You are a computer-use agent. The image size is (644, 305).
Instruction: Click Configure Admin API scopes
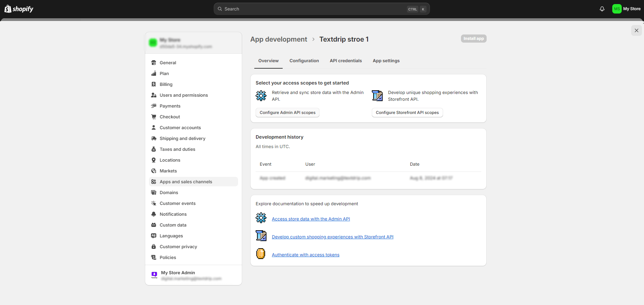pos(287,112)
